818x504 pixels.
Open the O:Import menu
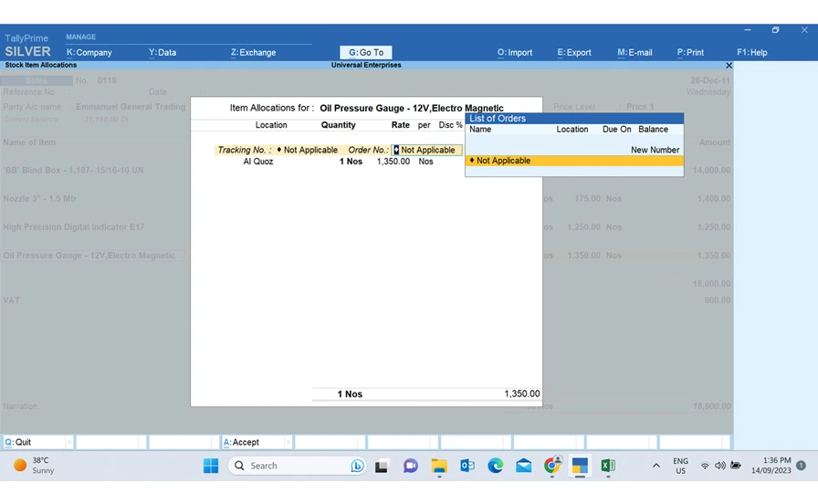coord(514,52)
